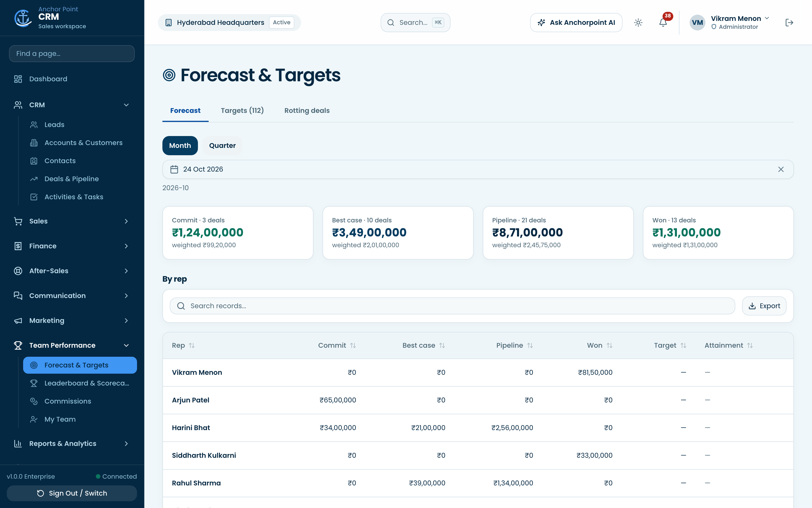Click Sign Out / Switch button

point(72,493)
